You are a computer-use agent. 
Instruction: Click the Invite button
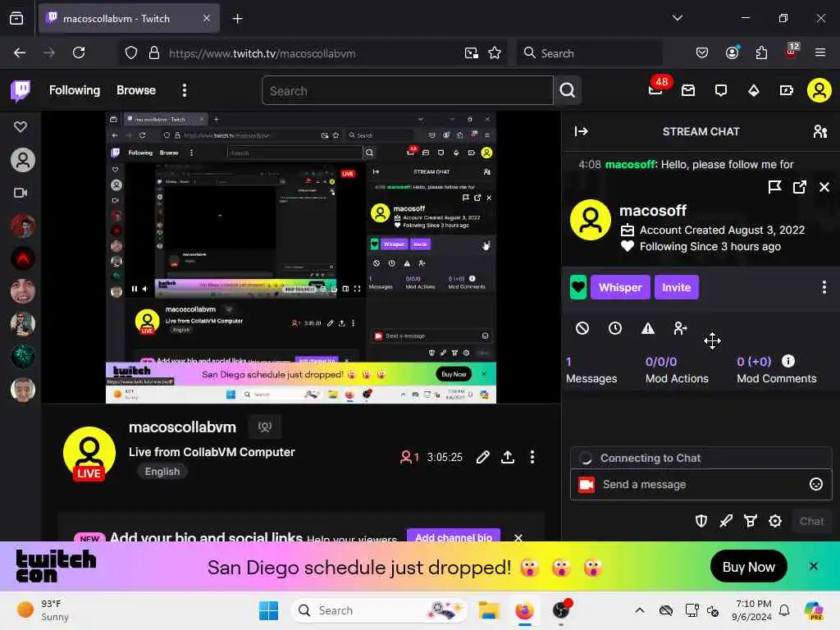coord(676,287)
